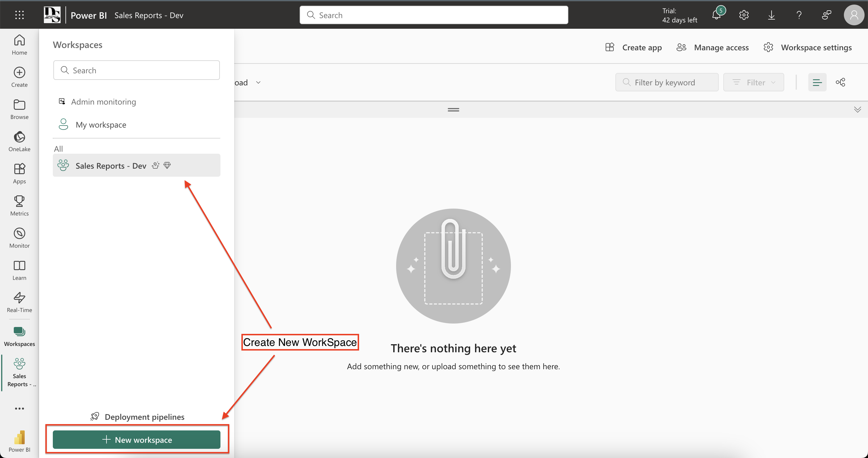Click the DataSarva logo icon
This screenshot has width=868, height=458.
coord(52,15)
